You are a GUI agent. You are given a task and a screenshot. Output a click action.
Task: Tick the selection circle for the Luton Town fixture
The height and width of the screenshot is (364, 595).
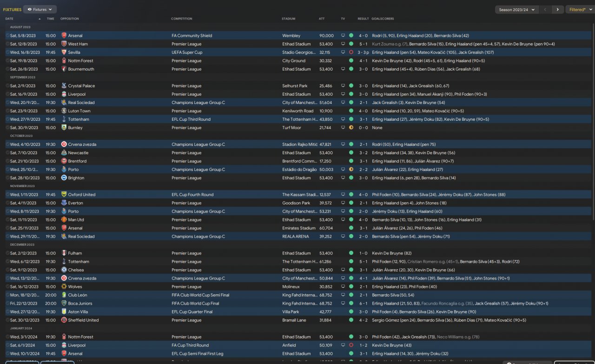(x=7, y=110)
